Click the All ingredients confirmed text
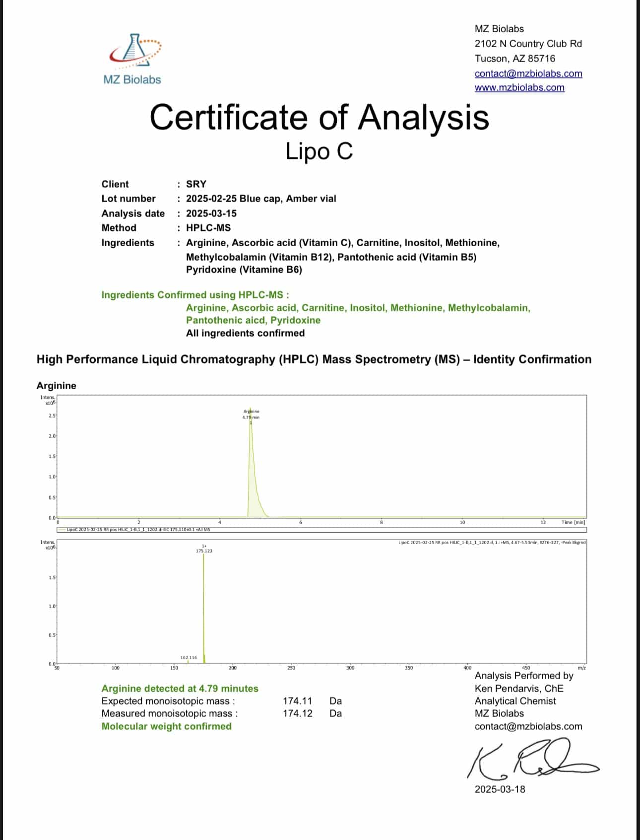Viewport: 640px width, 840px height. [x=246, y=333]
